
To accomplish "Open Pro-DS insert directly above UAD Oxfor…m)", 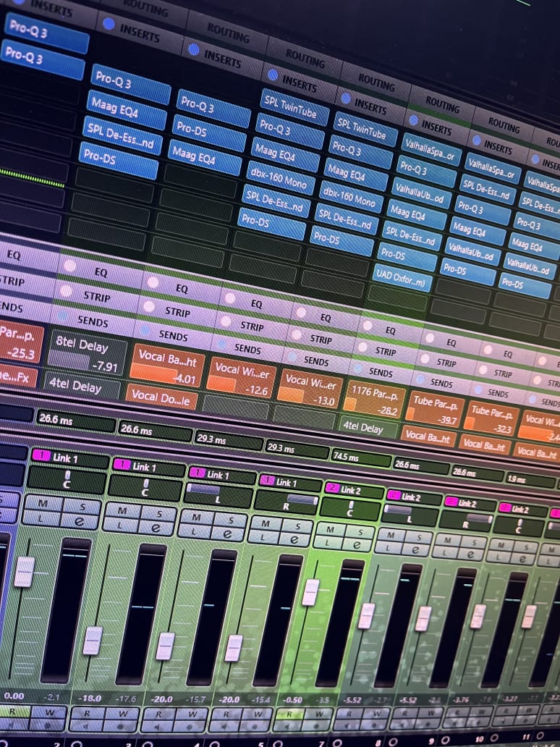I will pyautogui.click(x=407, y=256).
